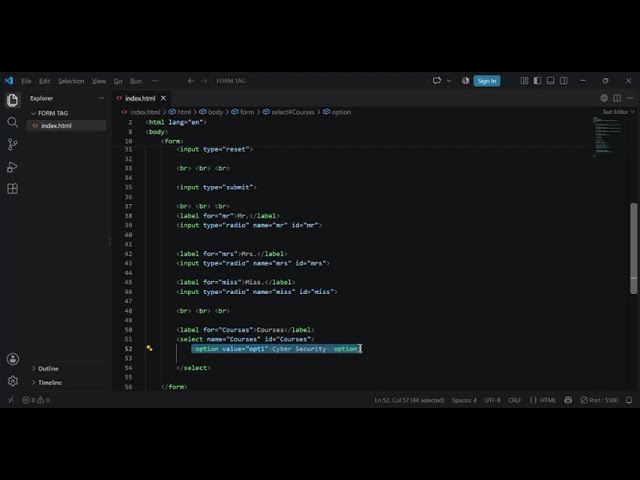Open the errors and warnings count in the status bar
Screen dimensions: 640x480
[x=36, y=400]
